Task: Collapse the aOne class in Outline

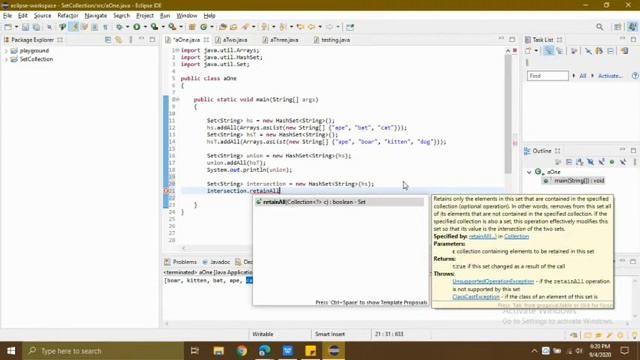Action: coord(529,172)
